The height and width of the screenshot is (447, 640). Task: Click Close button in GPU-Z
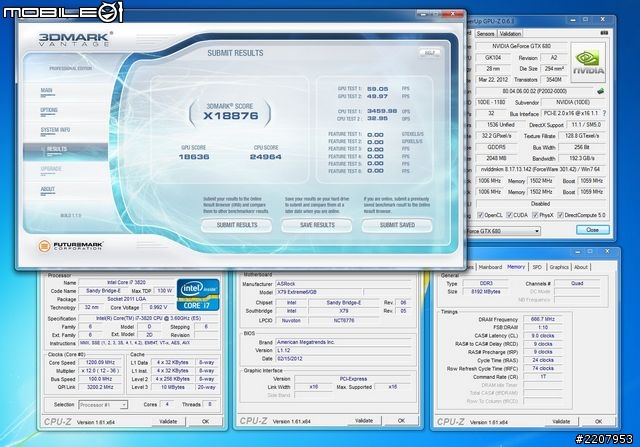point(592,230)
